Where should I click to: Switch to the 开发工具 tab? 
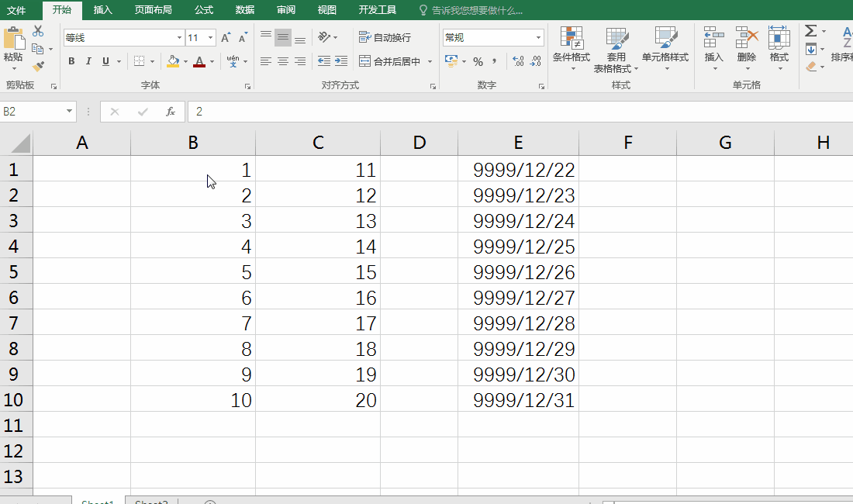[378, 10]
